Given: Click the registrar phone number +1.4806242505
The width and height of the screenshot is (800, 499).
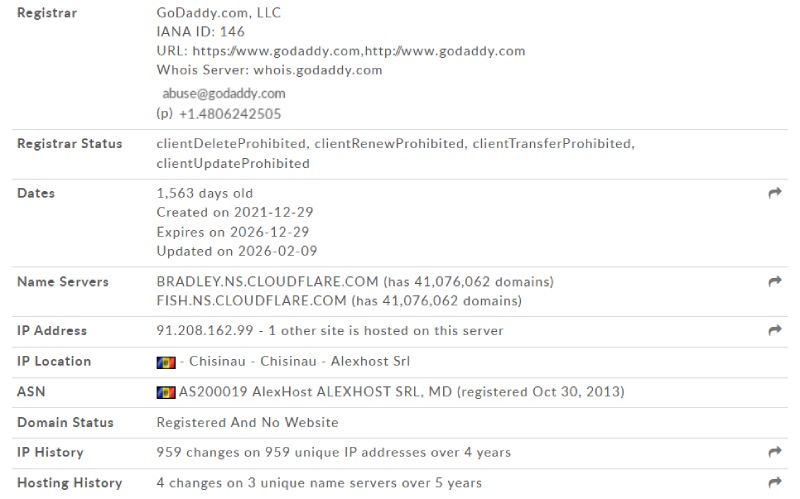Looking at the screenshot, I should tap(230, 114).
